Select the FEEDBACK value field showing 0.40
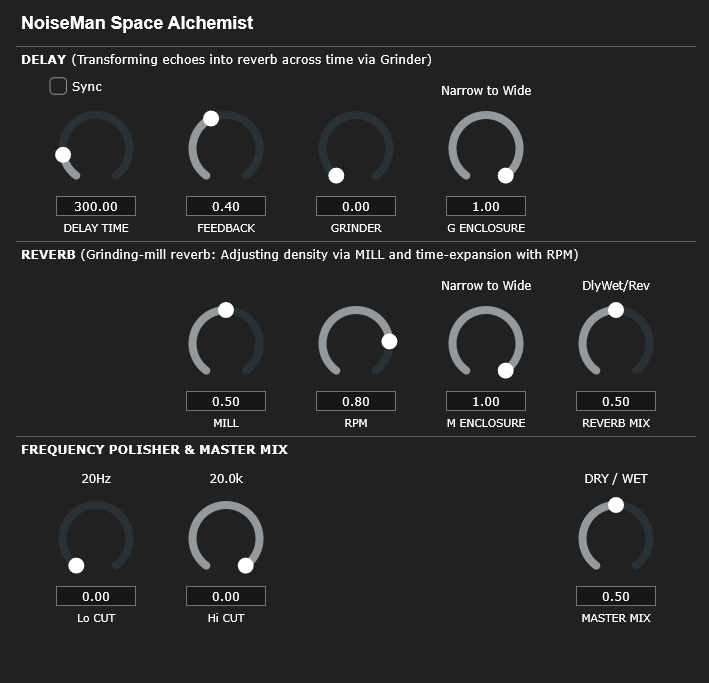Image resolution: width=709 pixels, height=683 pixels. [226, 206]
